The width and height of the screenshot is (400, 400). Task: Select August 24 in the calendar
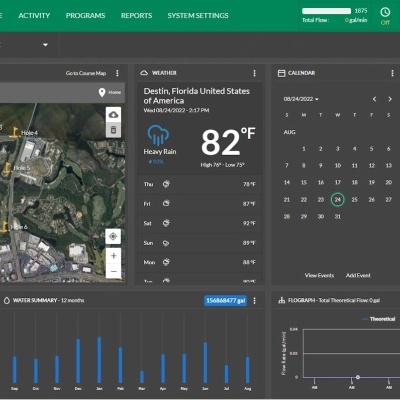(x=338, y=199)
